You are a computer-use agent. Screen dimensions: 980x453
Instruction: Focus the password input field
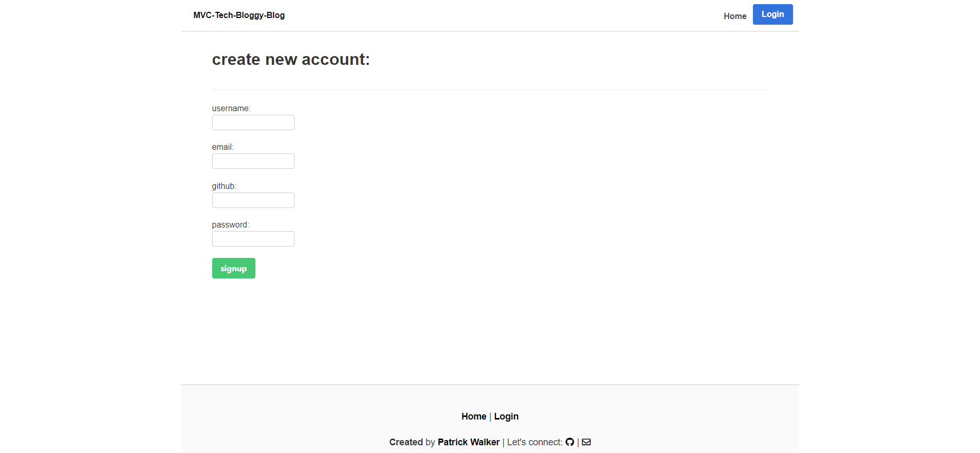(x=253, y=239)
